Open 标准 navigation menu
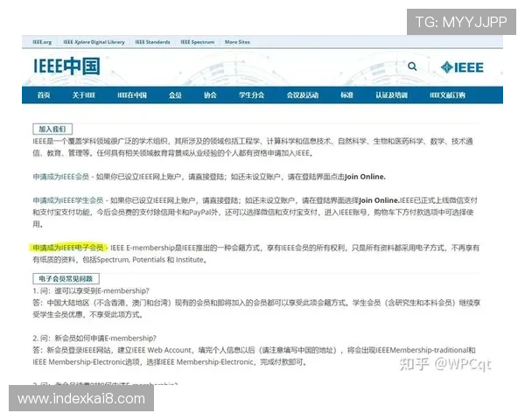The height and width of the screenshot is (420, 525). click(x=346, y=95)
